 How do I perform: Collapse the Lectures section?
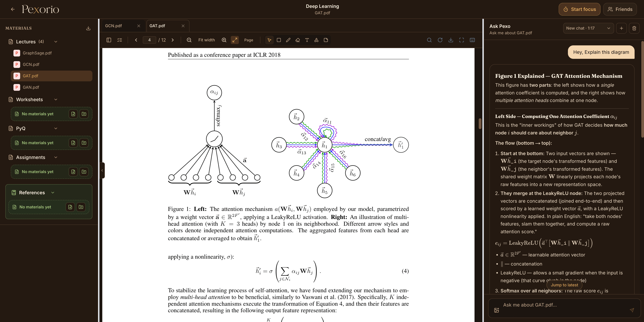(56, 42)
